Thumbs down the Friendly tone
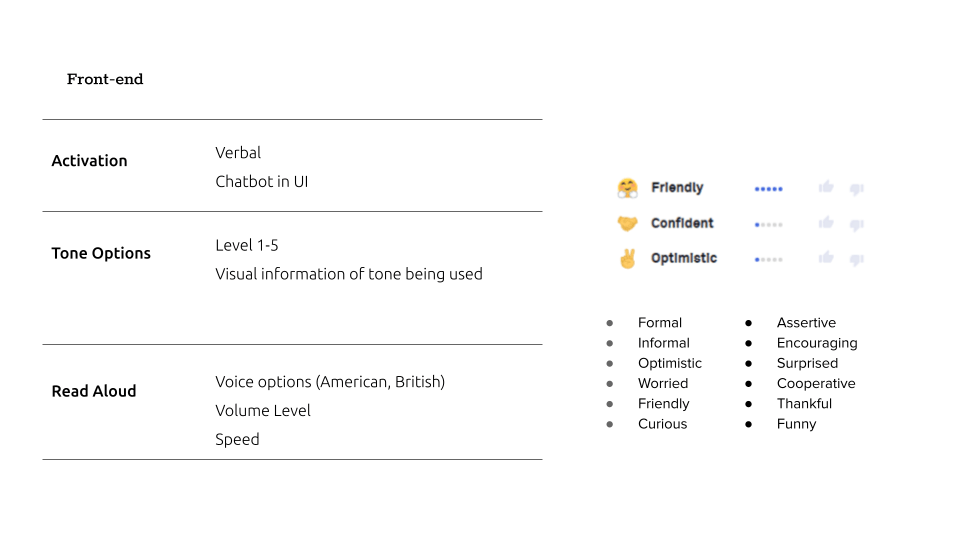 (857, 189)
